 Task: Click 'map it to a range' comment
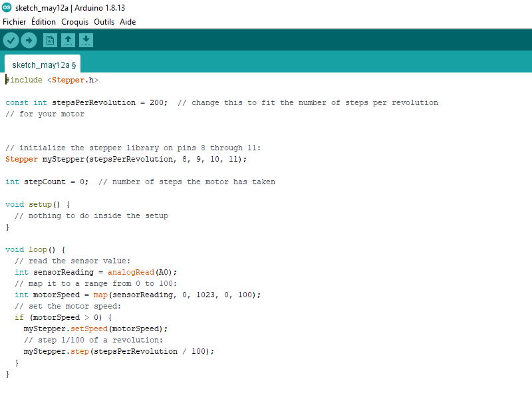click(x=96, y=284)
